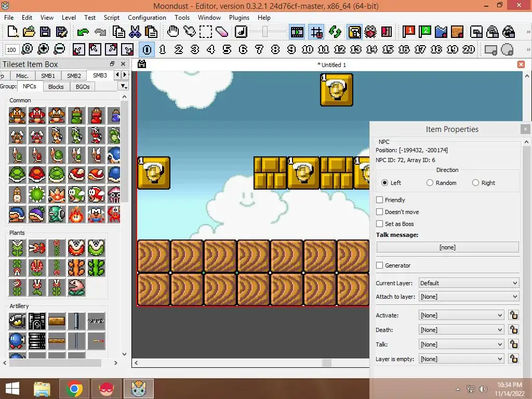This screenshot has width=532, height=399.
Task: Undo last action with green arrow
Action: (x=83, y=32)
